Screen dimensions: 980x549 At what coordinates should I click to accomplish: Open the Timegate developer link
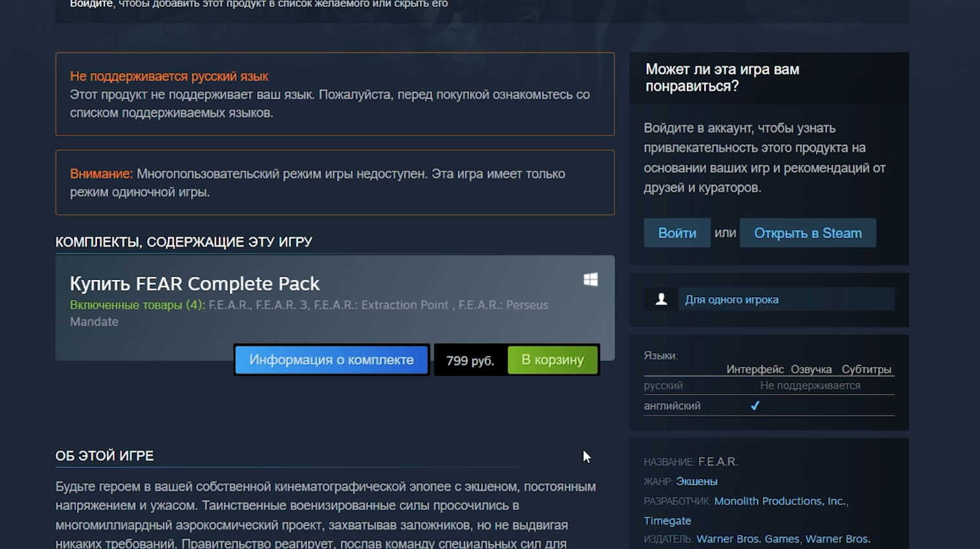point(667,521)
